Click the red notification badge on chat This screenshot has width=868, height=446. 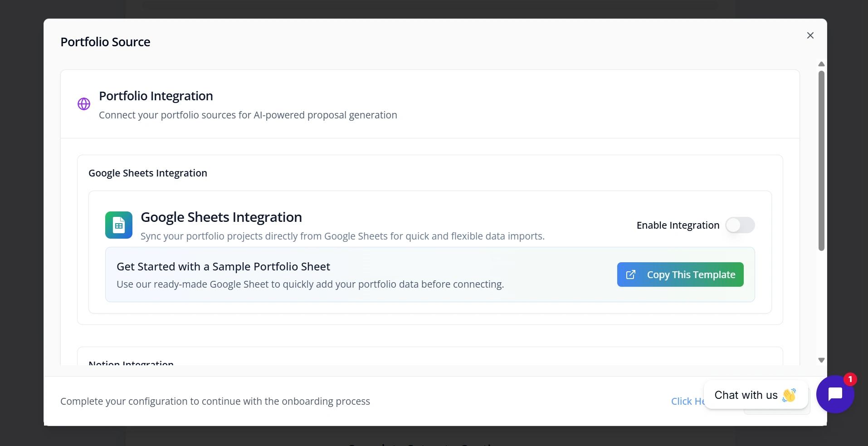850,379
